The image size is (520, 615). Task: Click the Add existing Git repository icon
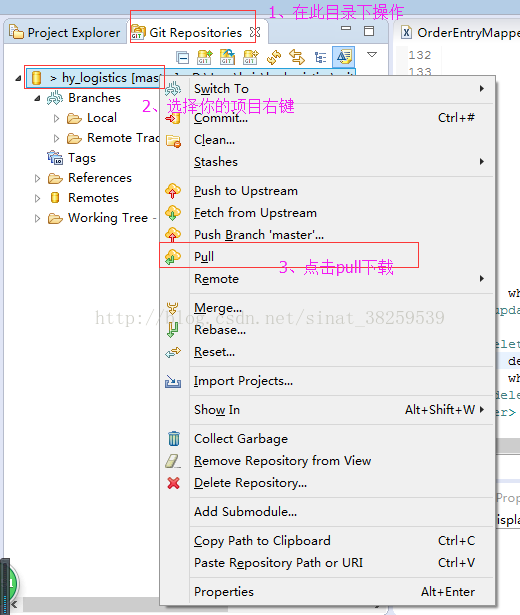coord(205,57)
